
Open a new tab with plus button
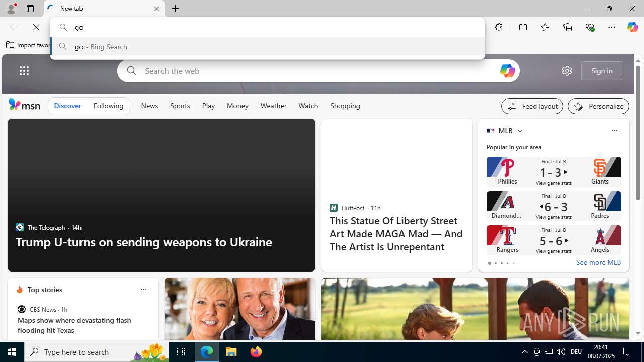176,9
